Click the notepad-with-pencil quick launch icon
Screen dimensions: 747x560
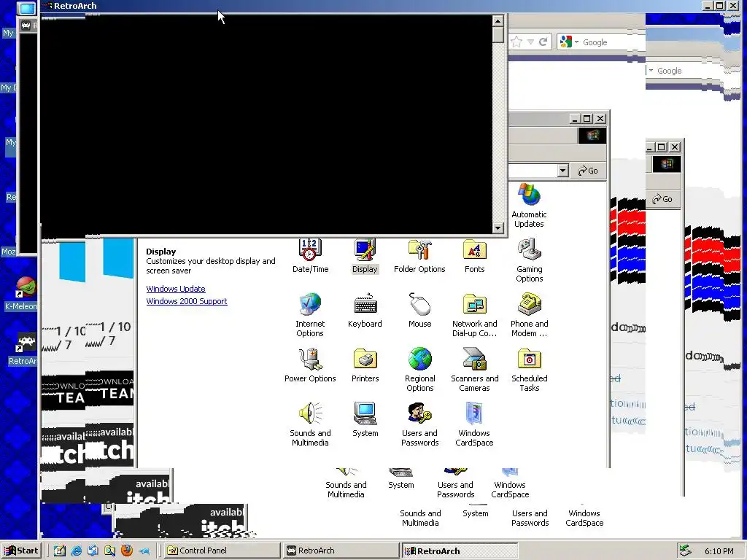(x=60, y=551)
